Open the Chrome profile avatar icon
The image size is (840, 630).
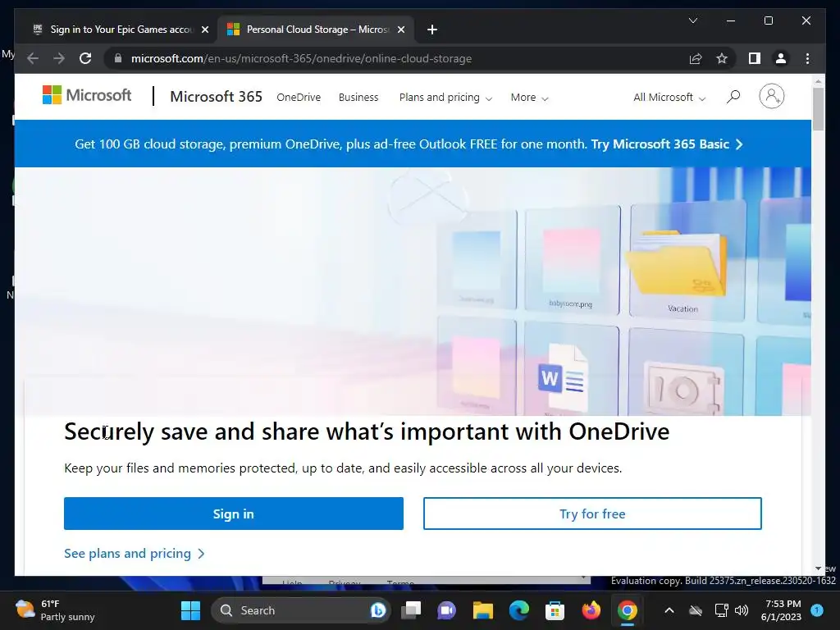point(781,58)
